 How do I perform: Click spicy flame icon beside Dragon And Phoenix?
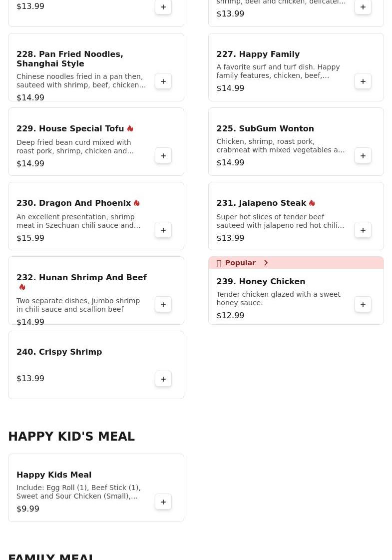(x=137, y=203)
